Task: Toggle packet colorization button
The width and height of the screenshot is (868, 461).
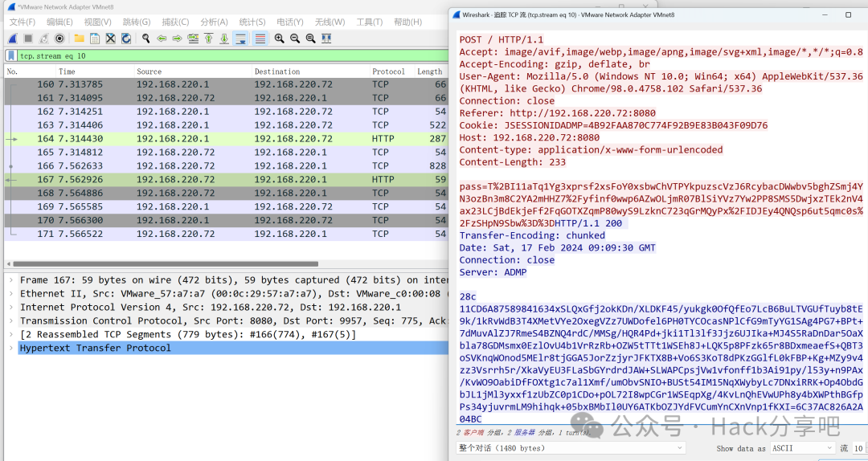Action: coord(260,39)
